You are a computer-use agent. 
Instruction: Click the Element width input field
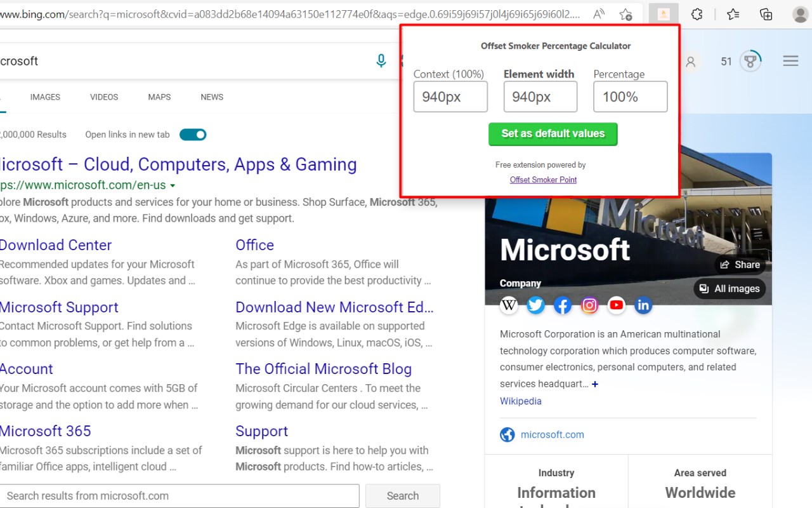[x=540, y=97]
